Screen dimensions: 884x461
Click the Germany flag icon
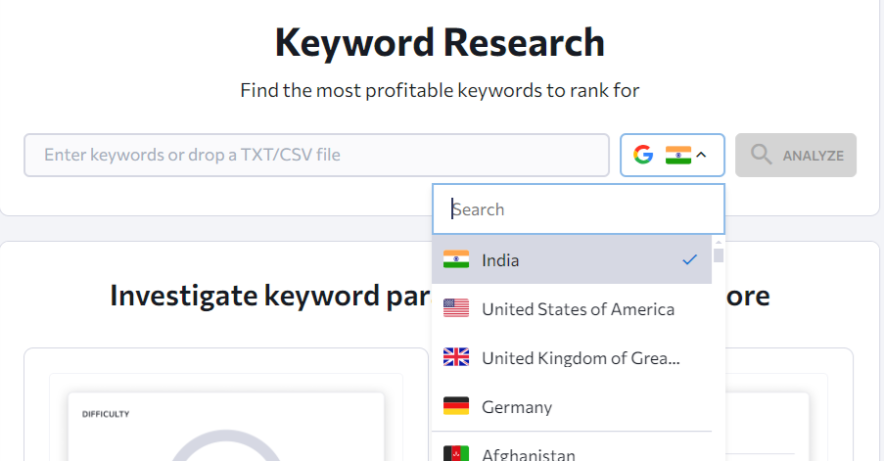click(x=456, y=407)
